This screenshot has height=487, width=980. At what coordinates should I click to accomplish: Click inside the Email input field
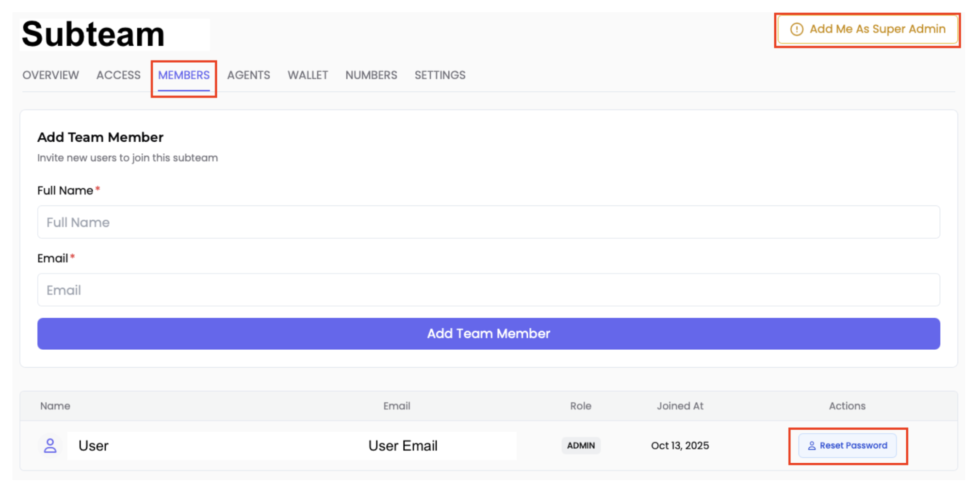pos(489,290)
